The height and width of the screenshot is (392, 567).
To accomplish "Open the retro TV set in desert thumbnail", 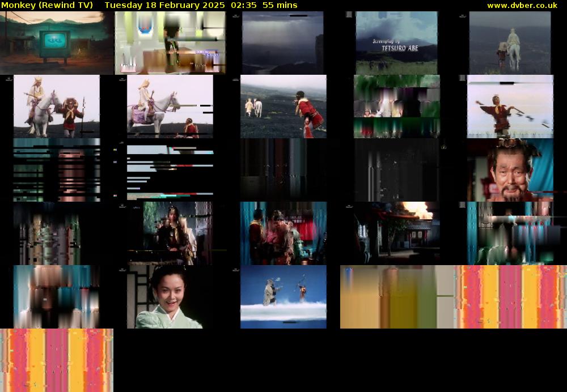I will coord(57,42).
